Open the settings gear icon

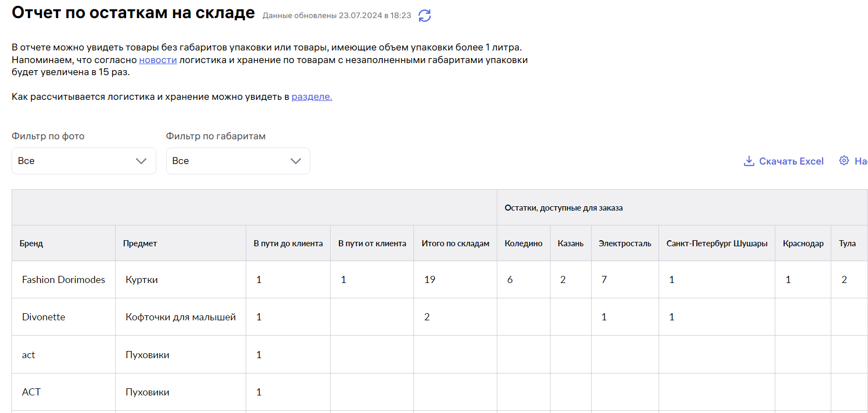pyautogui.click(x=844, y=161)
